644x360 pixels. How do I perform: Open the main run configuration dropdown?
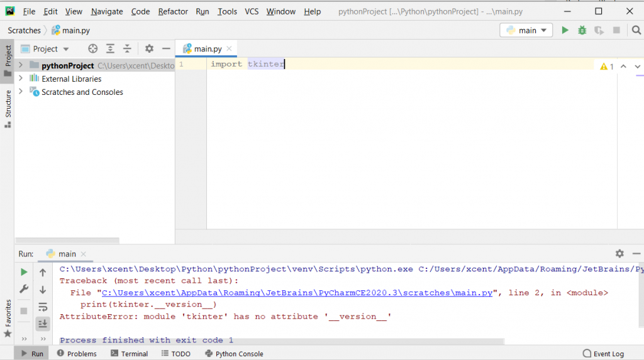click(526, 30)
